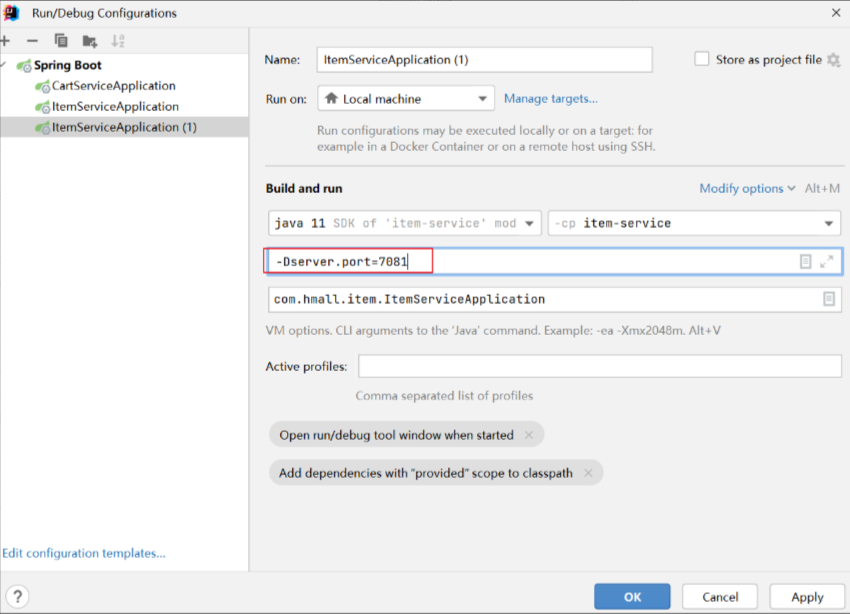Remove 'Add dependencies with provided scope' chip
The image size is (850, 614).
pyautogui.click(x=588, y=473)
